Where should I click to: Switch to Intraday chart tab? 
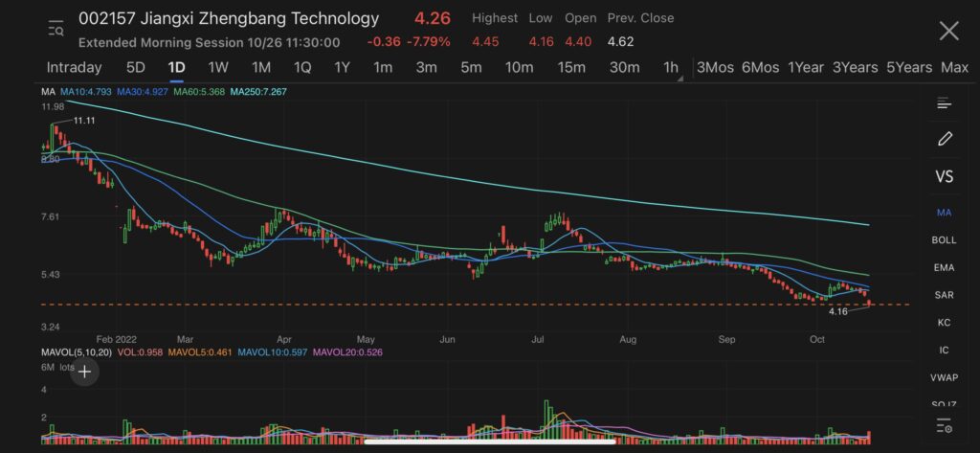74,68
